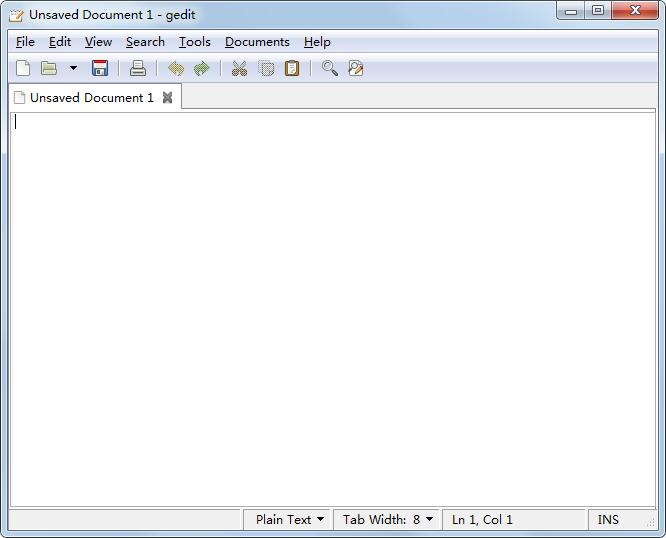Select the Unsaved Document 1 tab
The height and width of the screenshot is (538, 666).
[90, 98]
